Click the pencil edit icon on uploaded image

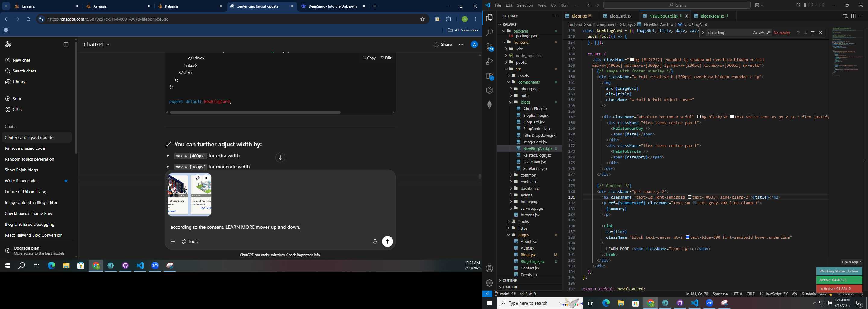(198, 178)
